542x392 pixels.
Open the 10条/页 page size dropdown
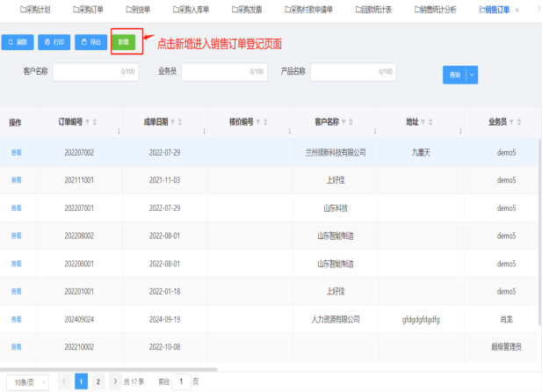click(x=27, y=382)
